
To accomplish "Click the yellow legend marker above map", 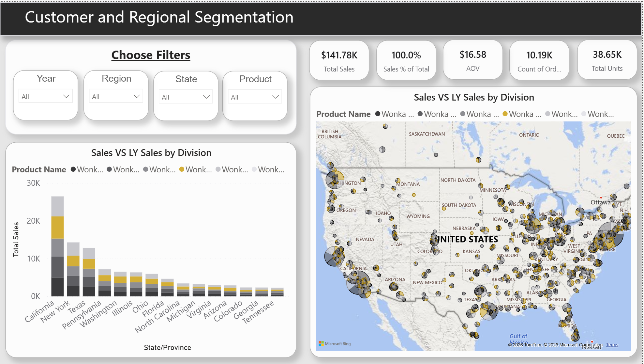I will (x=505, y=114).
